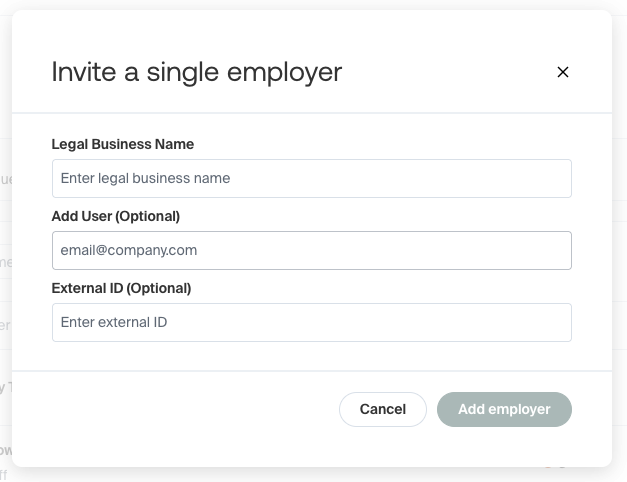Click the email@company.com placeholder text

tap(129, 251)
